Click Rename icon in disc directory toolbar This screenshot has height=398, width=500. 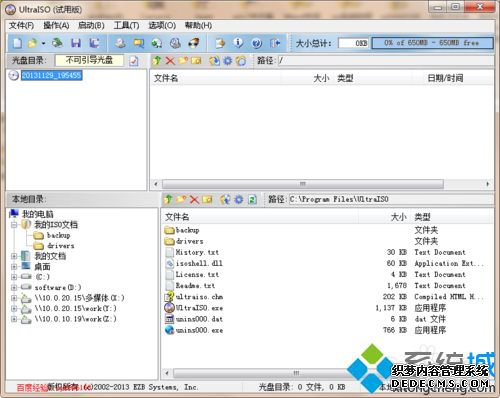[196, 60]
